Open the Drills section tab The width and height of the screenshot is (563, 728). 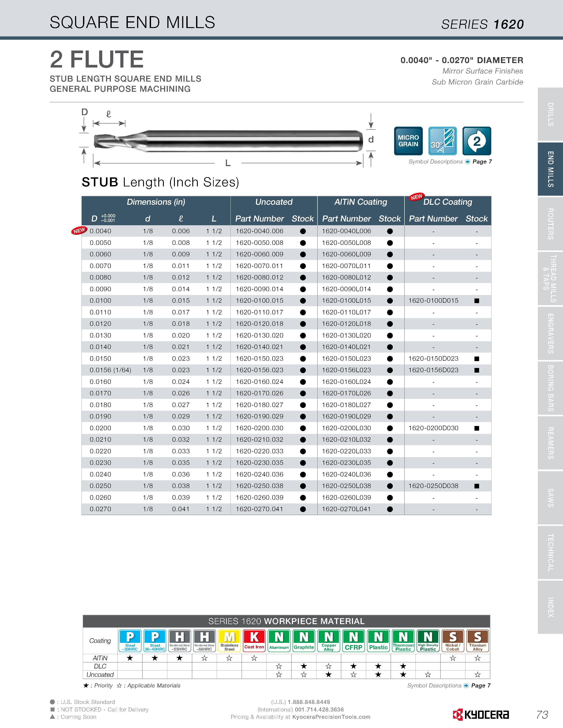point(550,114)
